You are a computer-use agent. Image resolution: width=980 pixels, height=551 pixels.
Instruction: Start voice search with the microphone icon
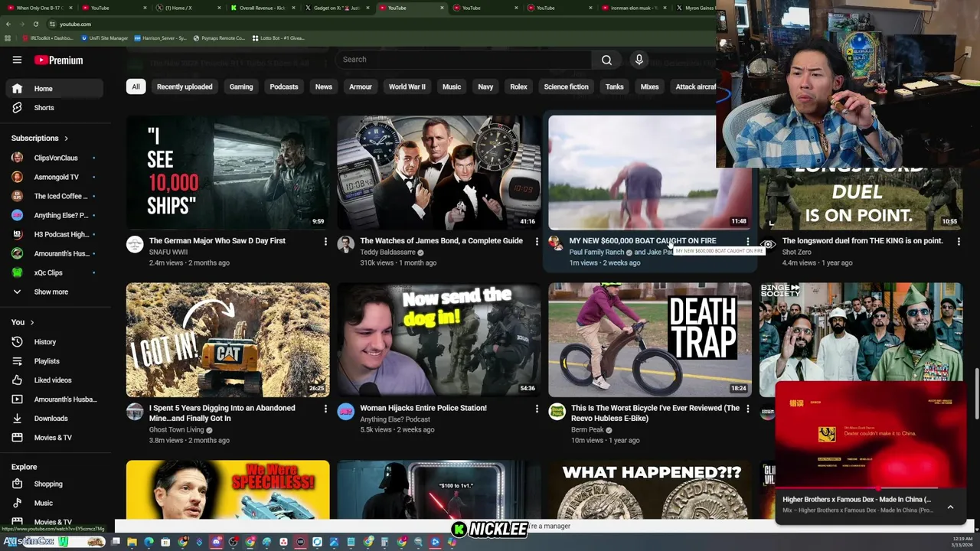coord(639,60)
